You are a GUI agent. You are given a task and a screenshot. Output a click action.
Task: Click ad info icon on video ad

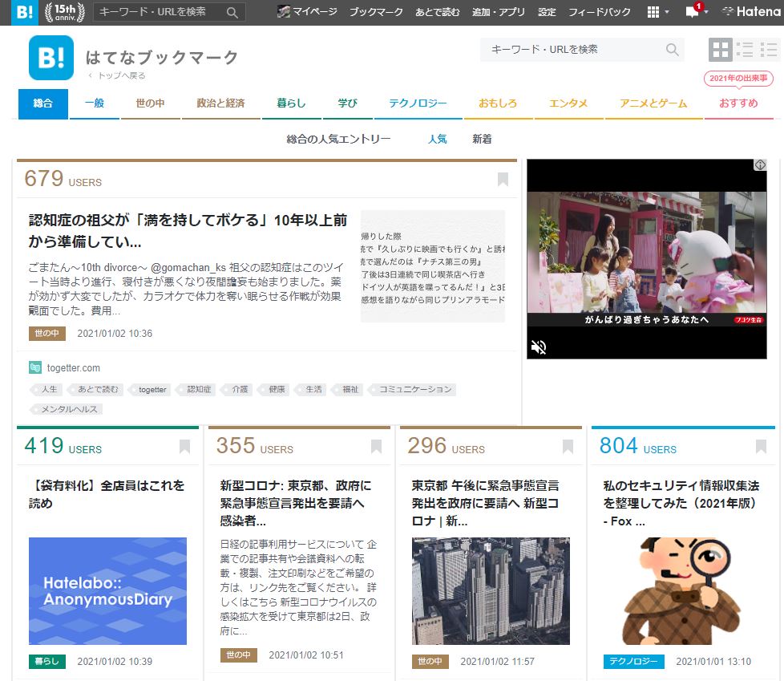760,165
